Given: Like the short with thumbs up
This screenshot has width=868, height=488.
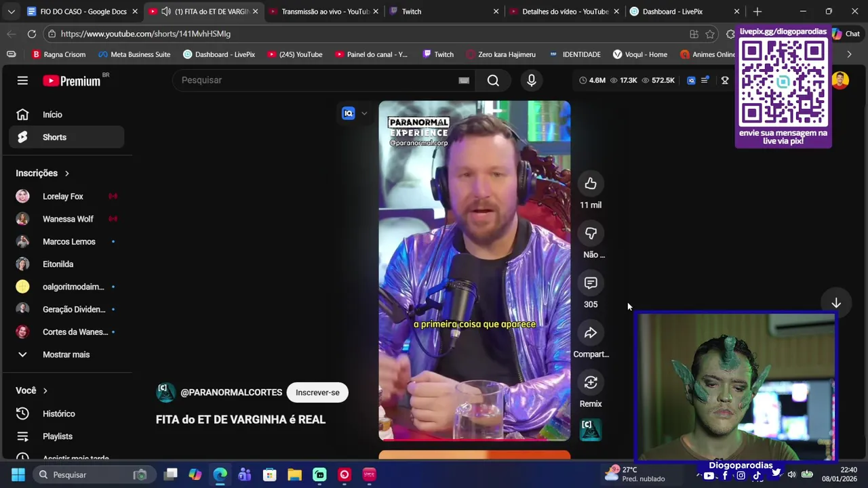Looking at the screenshot, I should 591,184.
